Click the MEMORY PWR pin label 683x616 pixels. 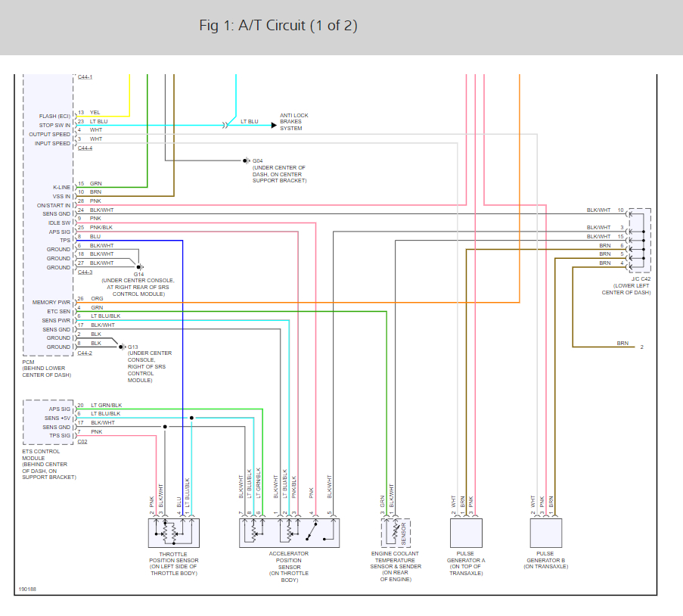coord(51,303)
